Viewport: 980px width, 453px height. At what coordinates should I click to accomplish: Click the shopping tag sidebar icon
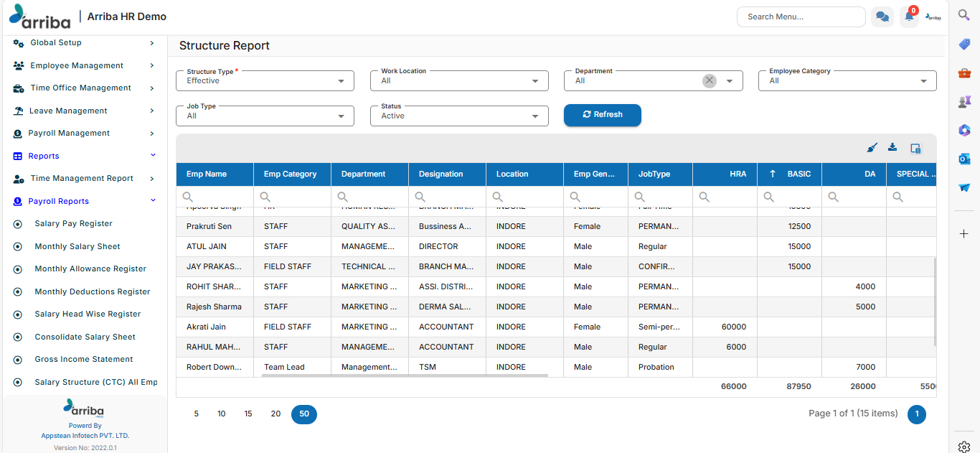point(964,45)
